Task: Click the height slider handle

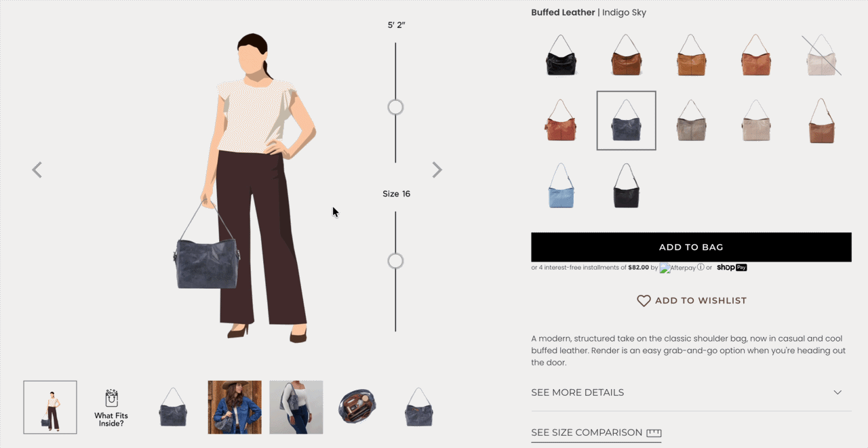Action: coord(395,107)
